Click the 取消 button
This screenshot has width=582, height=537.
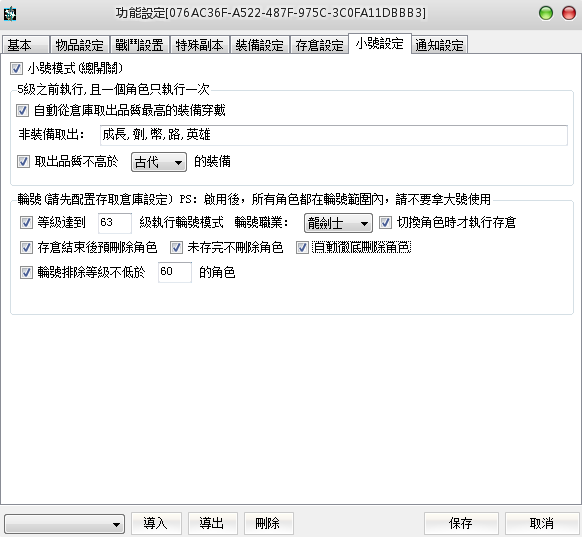(541, 523)
